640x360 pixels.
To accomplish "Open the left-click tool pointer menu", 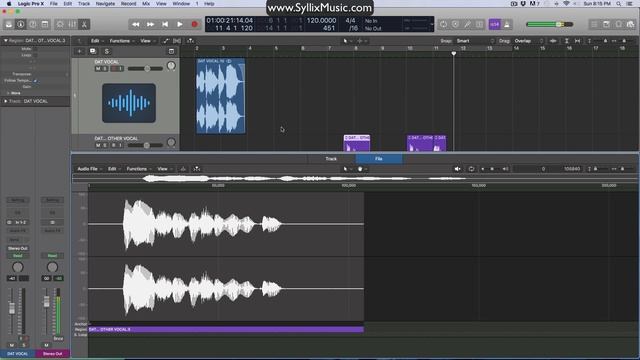I will tap(347, 41).
